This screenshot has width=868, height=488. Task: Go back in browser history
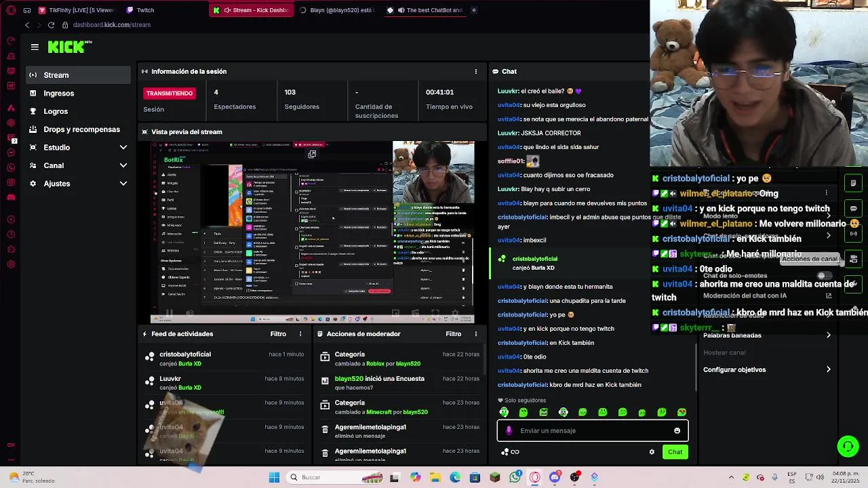click(x=26, y=25)
